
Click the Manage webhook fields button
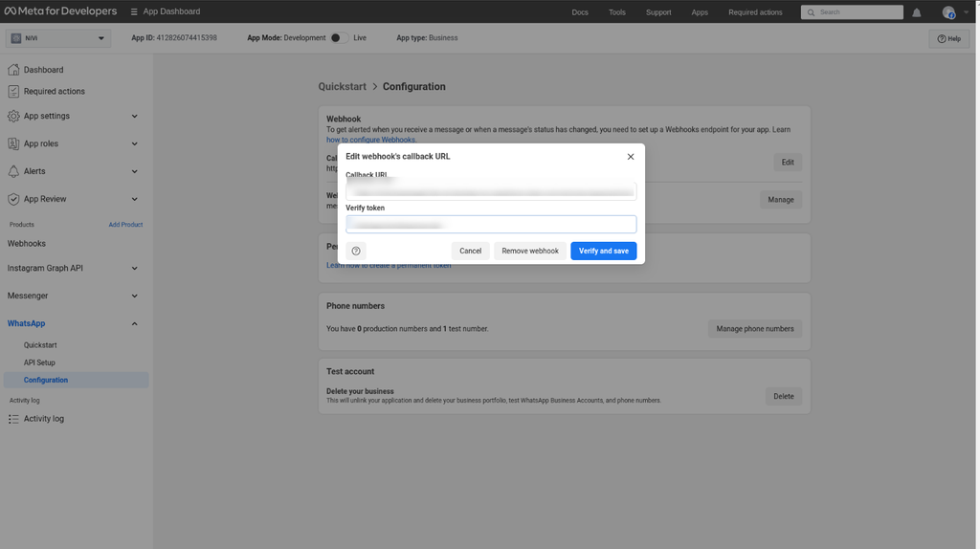click(781, 200)
